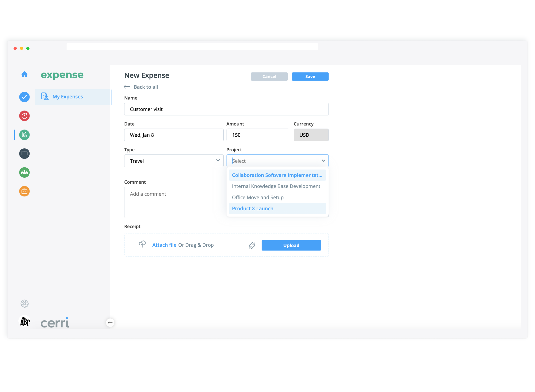The image size is (535, 392).
Task: Open settings gear icon
Action: click(x=24, y=304)
